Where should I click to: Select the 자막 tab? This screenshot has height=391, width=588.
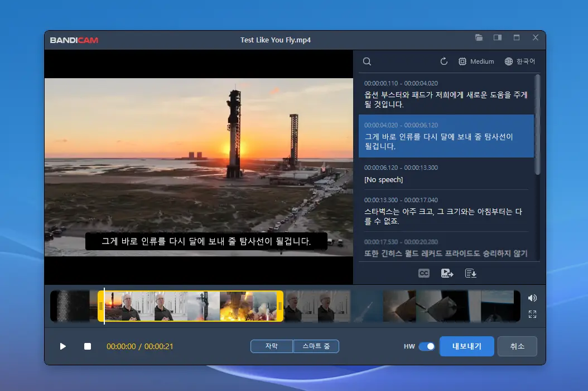(x=272, y=346)
